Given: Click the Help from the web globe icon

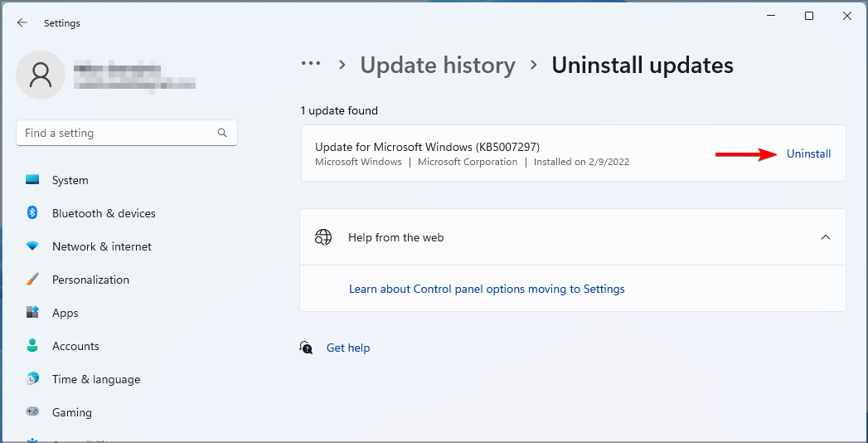Looking at the screenshot, I should (323, 237).
